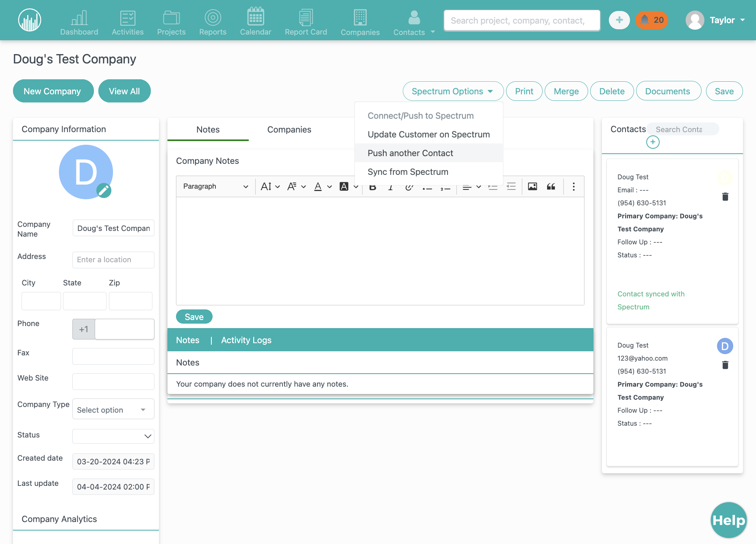Open the font size dropdown in editor
Screen dimensions: 756x544
(x=270, y=186)
